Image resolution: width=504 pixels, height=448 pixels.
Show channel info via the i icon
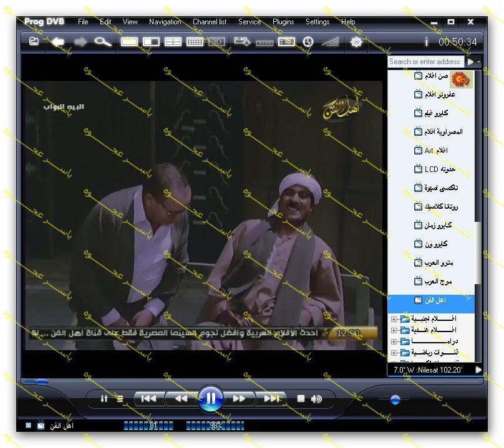coord(426,42)
